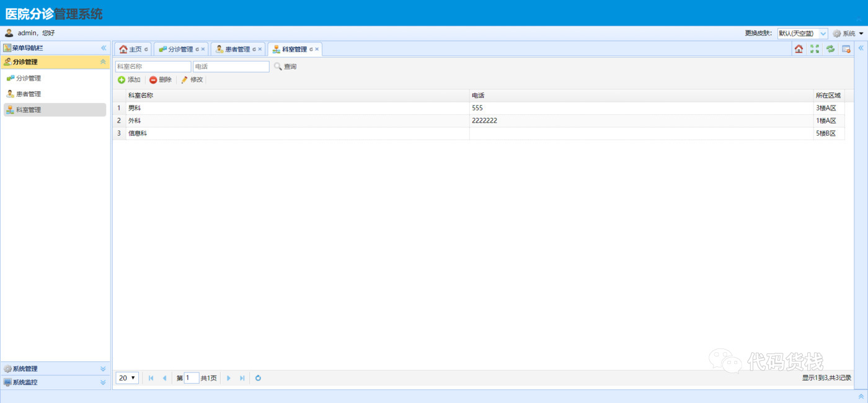Image resolution: width=868 pixels, height=403 pixels.
Task: Select the 信息科 row
Action: (x=479, y=133)
